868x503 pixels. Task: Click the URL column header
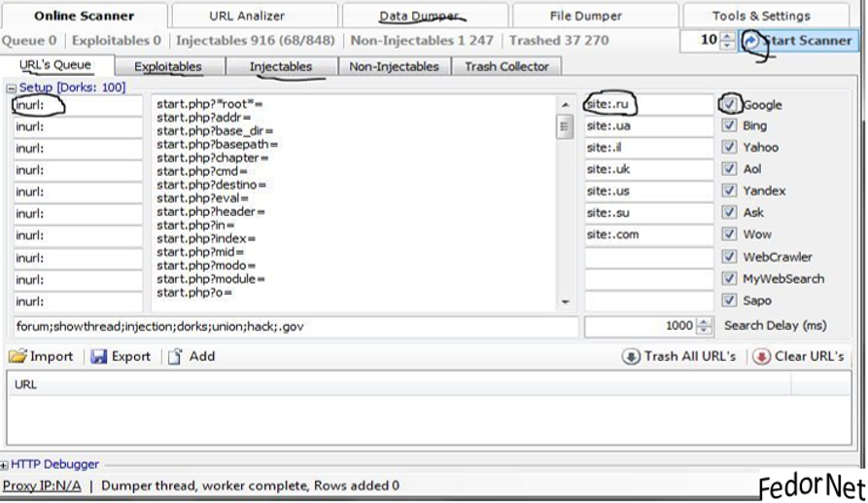pyautogui.click(x=399, y=384)
